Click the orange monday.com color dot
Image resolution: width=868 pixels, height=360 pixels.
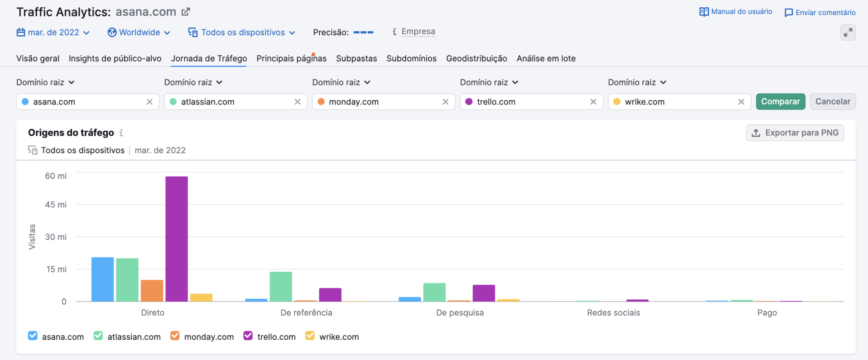pos(321,102)
